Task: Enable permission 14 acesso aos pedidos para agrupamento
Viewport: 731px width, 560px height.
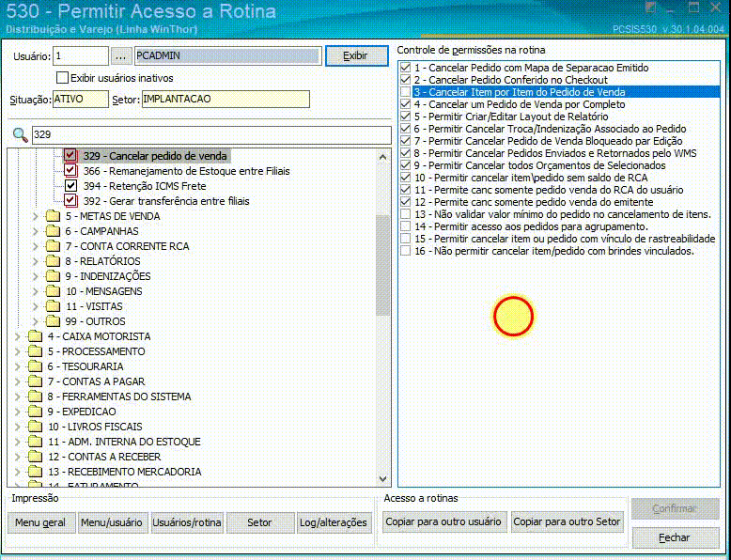Action: pyautogui.click(x=406, y=226)
